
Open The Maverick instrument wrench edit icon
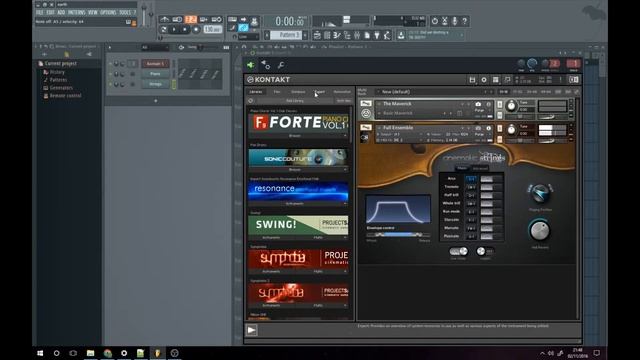tap(366, 104)
